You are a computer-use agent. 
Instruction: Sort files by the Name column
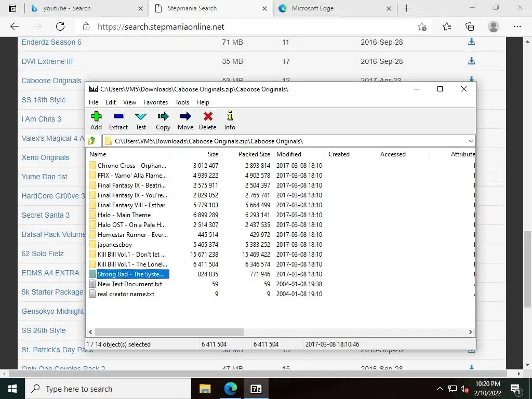pyautogui.click(x=127, y=154)
